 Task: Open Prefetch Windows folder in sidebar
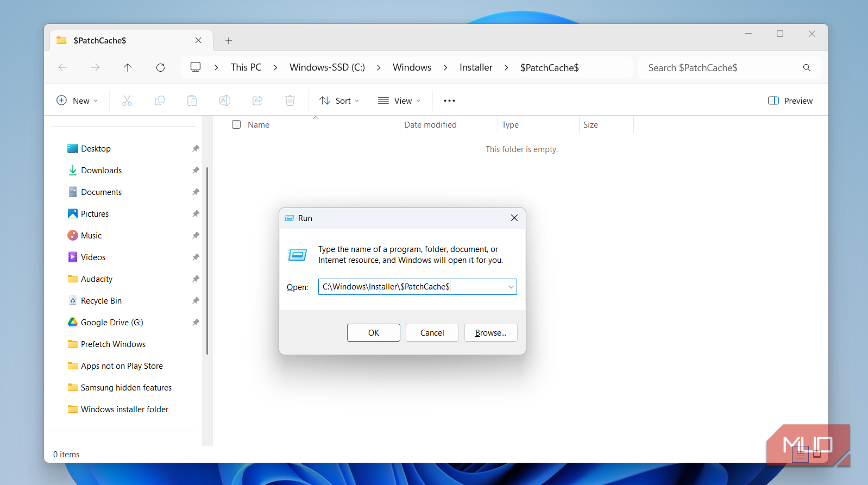[x=113, y=344]
